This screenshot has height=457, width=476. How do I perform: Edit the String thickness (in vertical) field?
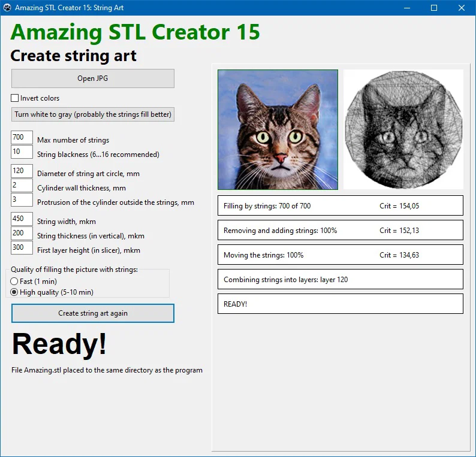(22, 233)
